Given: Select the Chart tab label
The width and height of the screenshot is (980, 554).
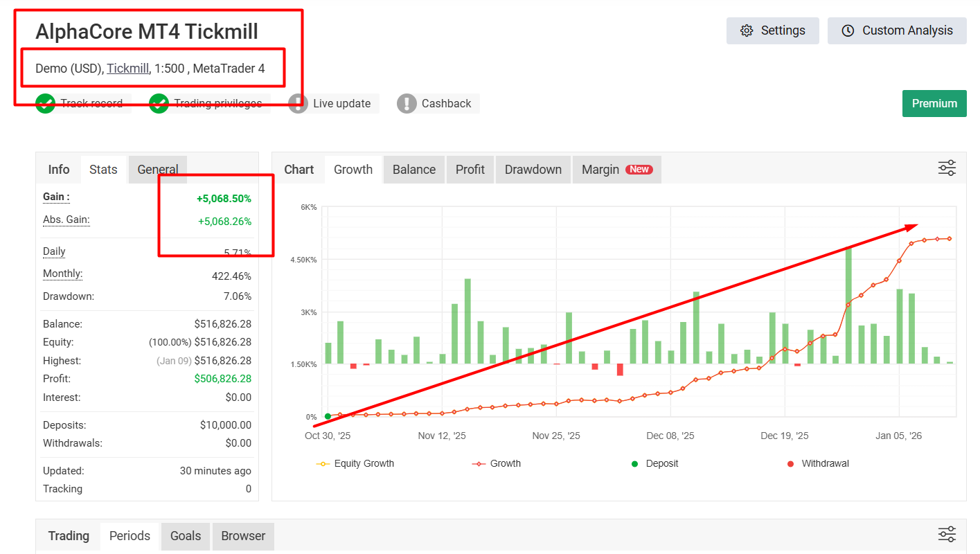Looking at the screenshot, I should pyautogui.click(x=299, y=170).
